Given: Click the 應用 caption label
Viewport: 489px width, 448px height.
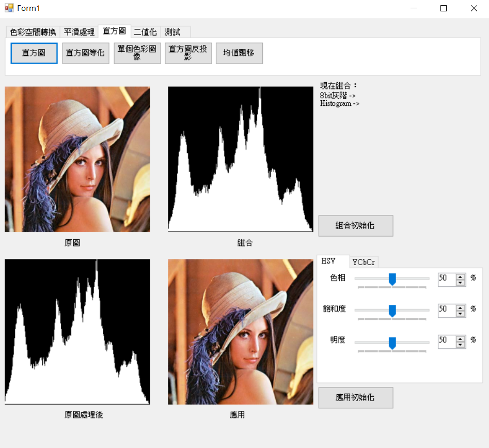Looking at the screenshot, I should (x=238, y=414).
